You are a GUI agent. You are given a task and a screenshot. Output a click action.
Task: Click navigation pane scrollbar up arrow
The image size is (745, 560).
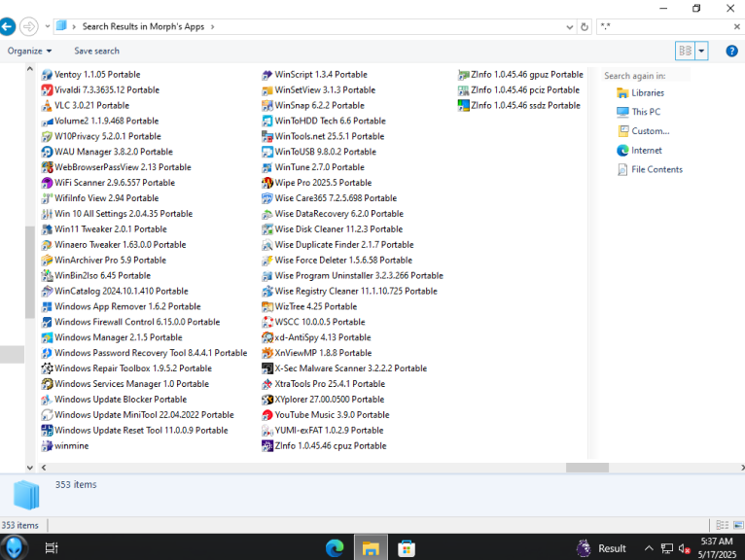pyautogui.click(x=29, y=69)
